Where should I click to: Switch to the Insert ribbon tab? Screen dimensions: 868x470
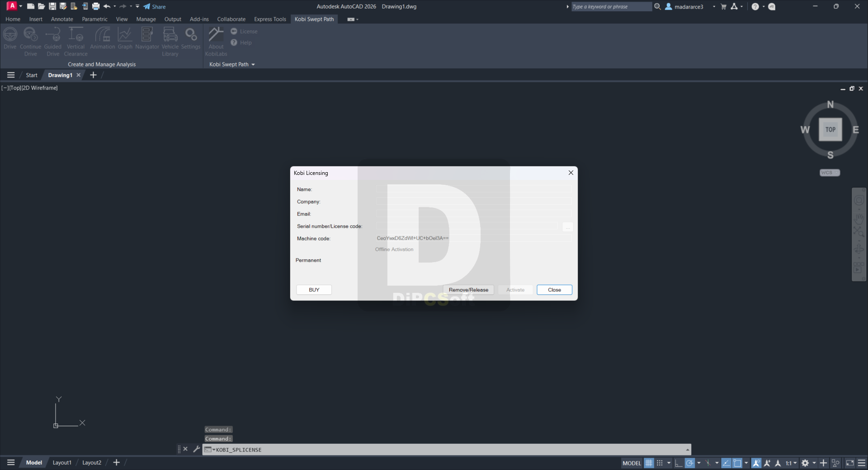36,19
